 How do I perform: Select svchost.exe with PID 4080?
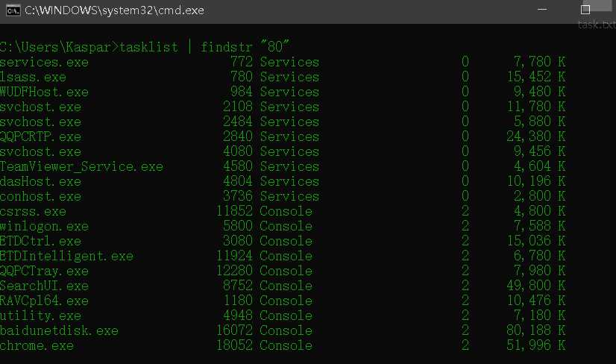click(x=40, y=151)
